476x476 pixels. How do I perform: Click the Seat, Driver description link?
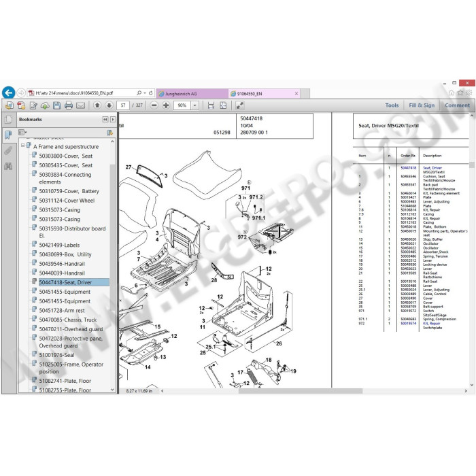coord(432,168)
